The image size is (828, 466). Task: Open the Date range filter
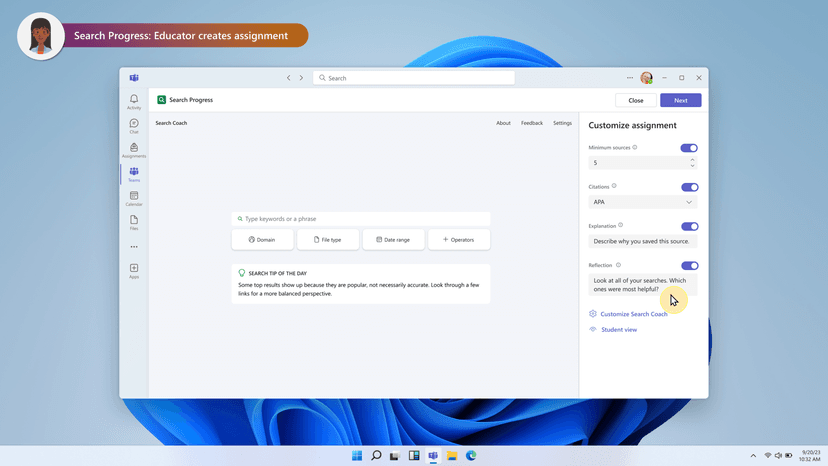click(393, 239)
